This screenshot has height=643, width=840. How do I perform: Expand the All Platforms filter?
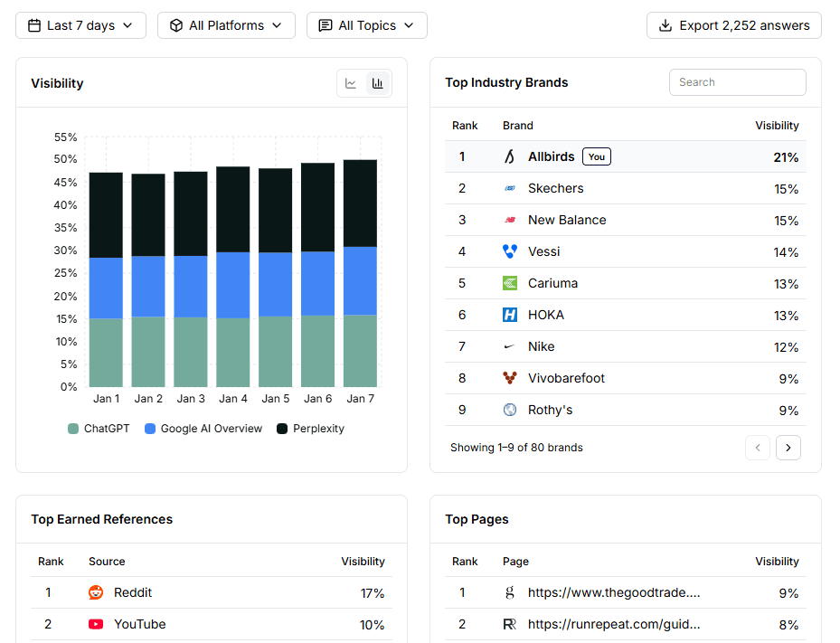click(226, 25)
